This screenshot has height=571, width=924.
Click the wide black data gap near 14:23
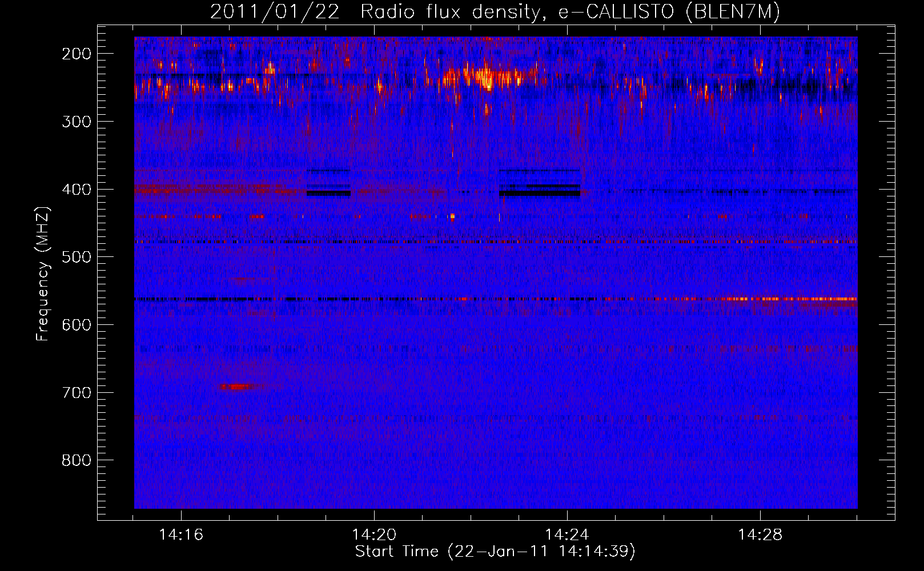coord(540,194)
